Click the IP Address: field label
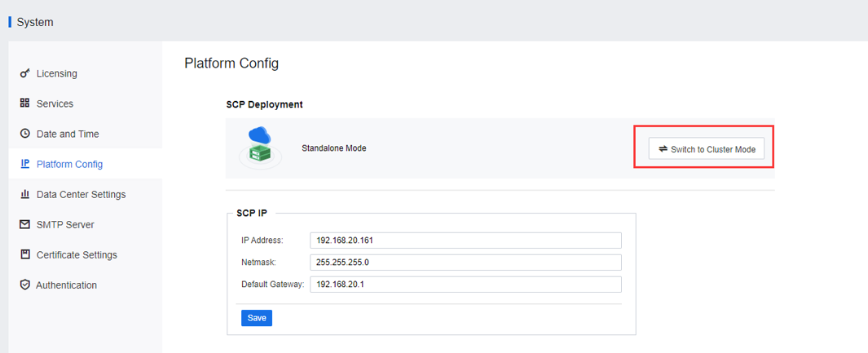 (x=262, y=240)
